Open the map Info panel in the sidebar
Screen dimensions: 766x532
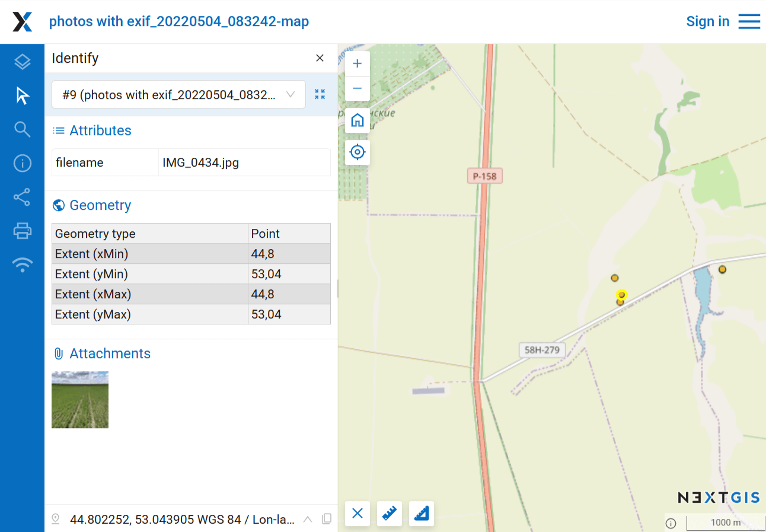[22, 163]
